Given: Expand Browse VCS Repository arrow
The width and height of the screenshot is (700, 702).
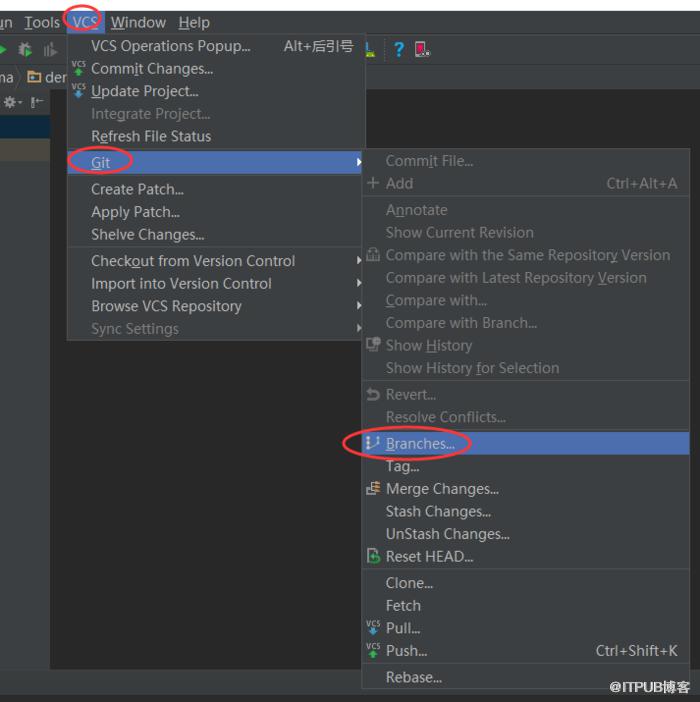Looking at the screenshot, I should (359, 306).
